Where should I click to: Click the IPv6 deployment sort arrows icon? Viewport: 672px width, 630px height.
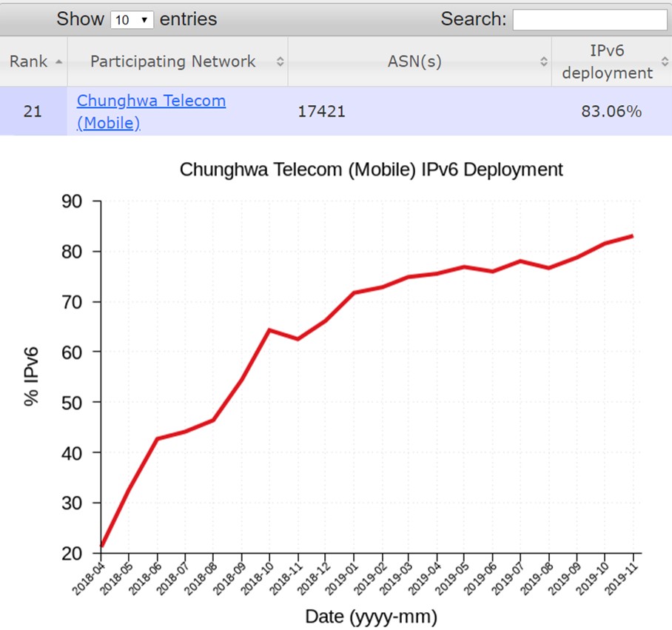click(x=665, y=61)
